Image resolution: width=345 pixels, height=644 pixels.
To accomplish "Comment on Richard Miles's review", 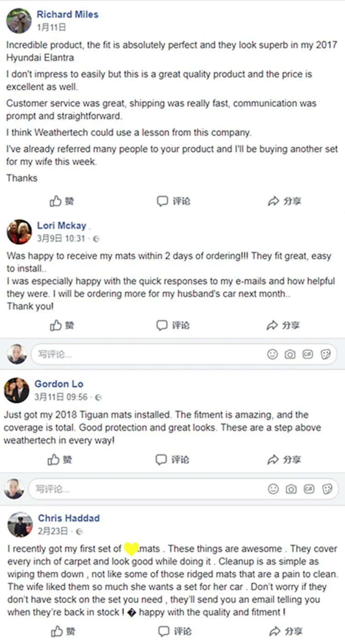I will [173, 201].
